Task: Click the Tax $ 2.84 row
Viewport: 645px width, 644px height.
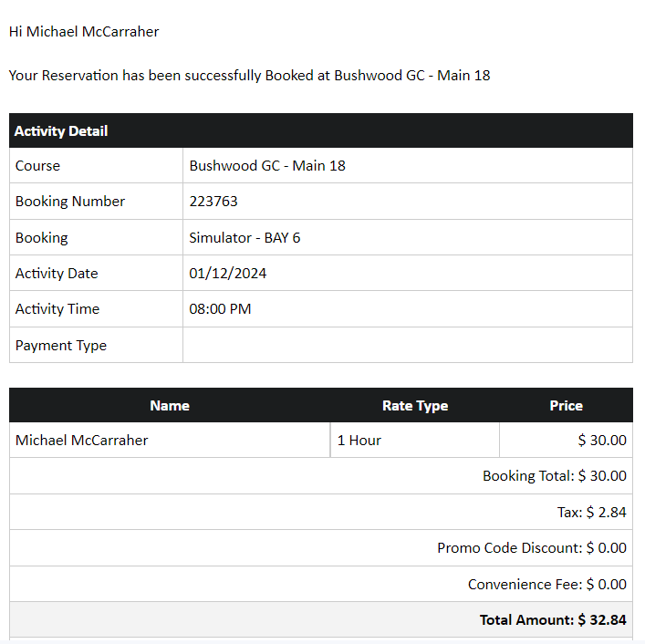Action: click(x=321, y=512)
